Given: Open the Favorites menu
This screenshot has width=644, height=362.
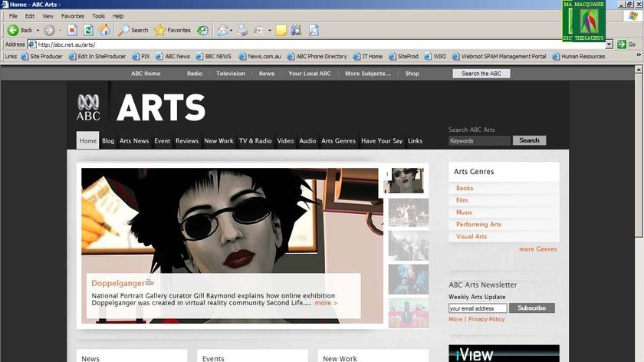Looking at the screenshot, I should (x=73, y=16).
